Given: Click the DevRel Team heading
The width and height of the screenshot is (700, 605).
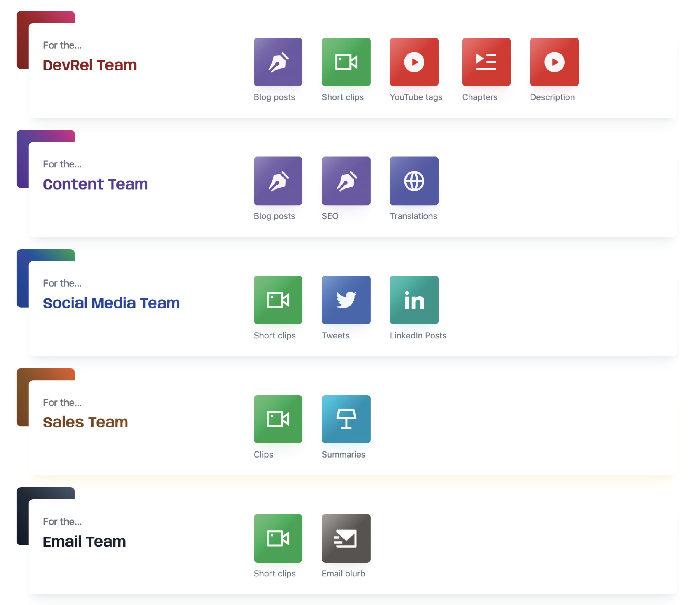Looking at the screenshot, I should point(90,65).
